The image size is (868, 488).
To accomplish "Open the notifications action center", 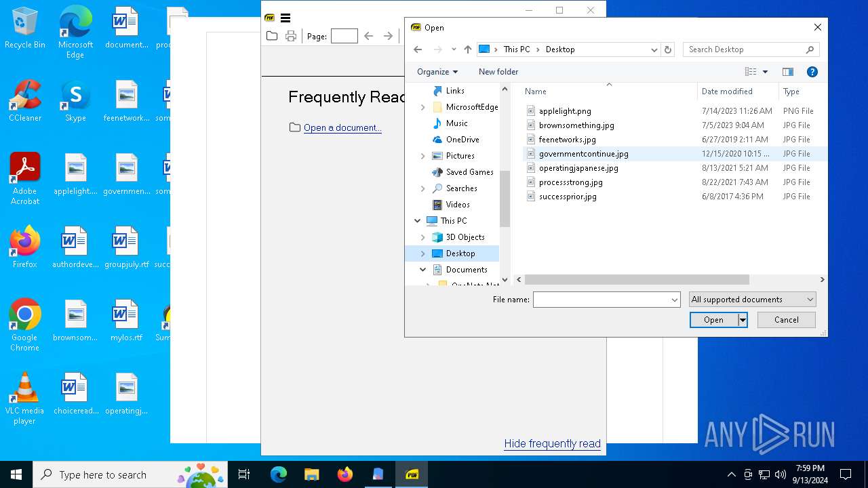I will (846, 474).
